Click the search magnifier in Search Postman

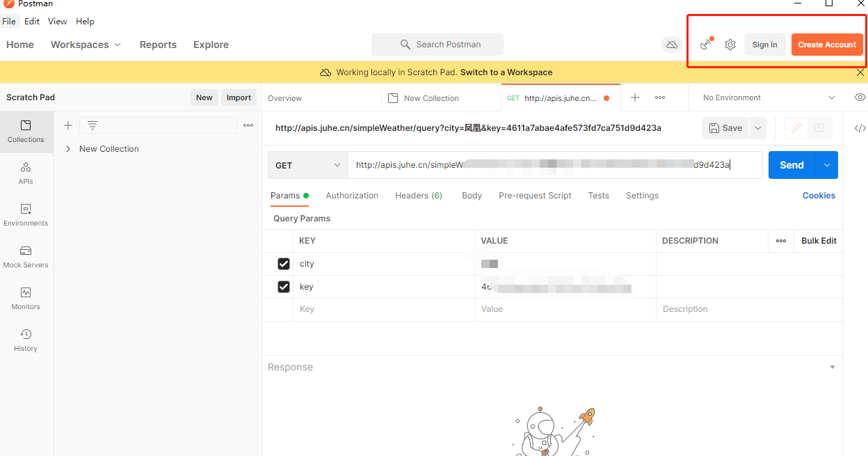pyautogui.click(x=405, y=45)
